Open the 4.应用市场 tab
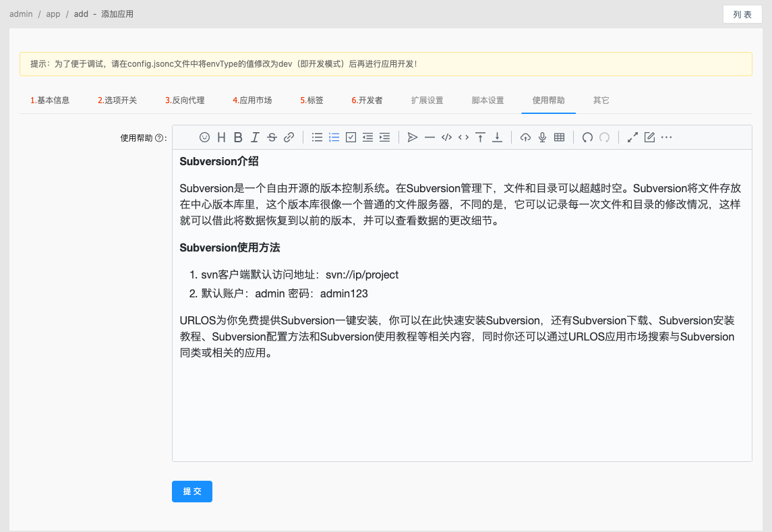This screenshot has height=532, width=772. tap(252, 100)
